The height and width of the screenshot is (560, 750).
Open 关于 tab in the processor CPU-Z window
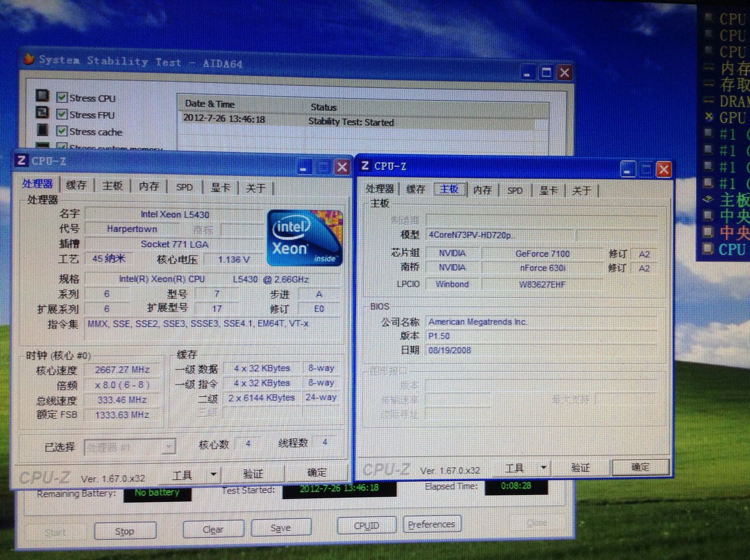point(255,188)
